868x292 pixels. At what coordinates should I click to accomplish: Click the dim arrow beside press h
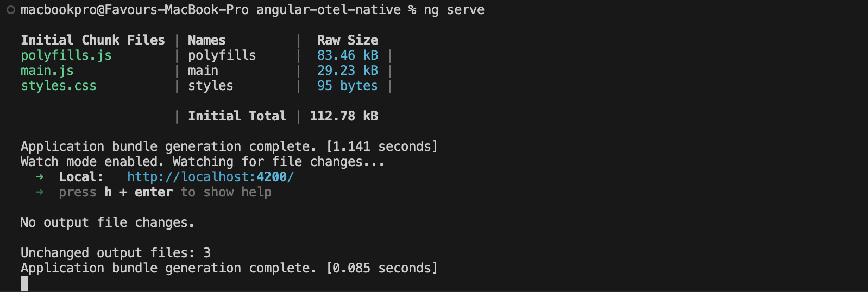coord(40,192)
